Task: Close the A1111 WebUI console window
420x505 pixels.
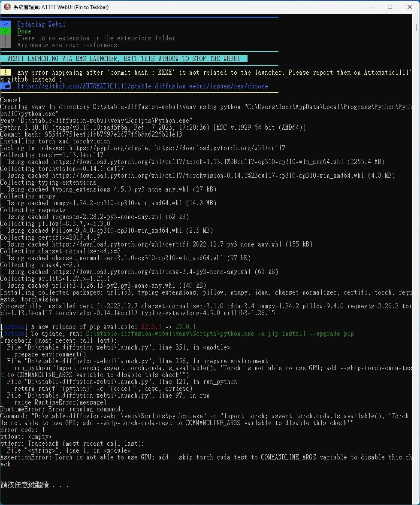Action: tap(409, 7)
